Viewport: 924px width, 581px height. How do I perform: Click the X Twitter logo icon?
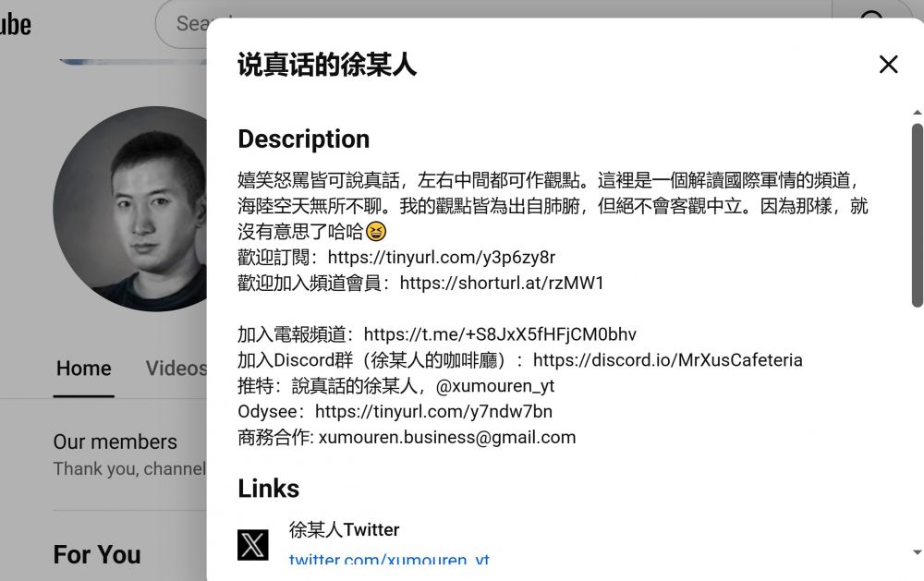tap(253, 544)
